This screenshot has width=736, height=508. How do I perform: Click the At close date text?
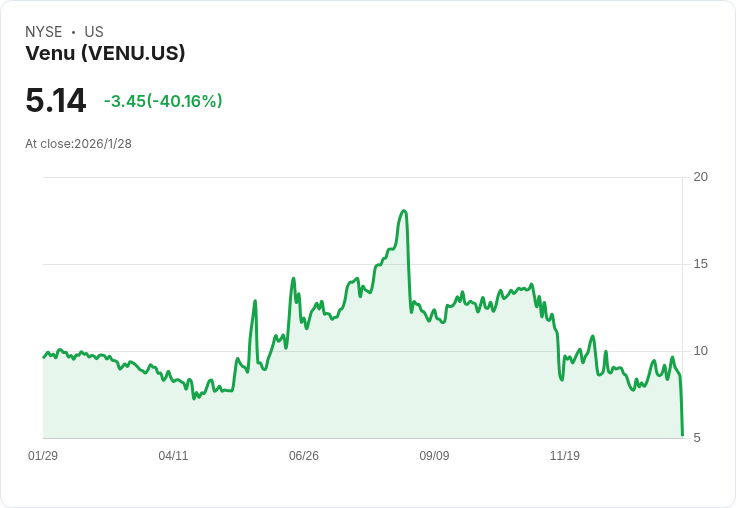coord(78,144)
